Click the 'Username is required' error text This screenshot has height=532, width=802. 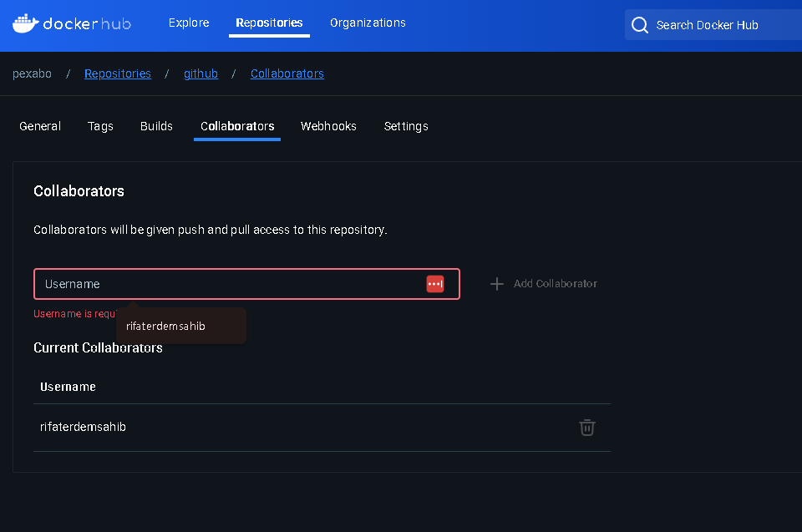pos(74,313)
